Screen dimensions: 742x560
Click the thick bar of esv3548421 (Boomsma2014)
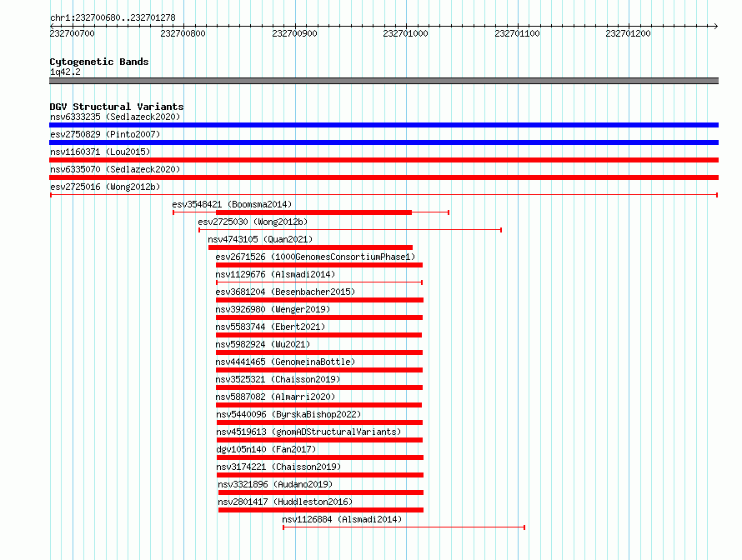point(313,212)
